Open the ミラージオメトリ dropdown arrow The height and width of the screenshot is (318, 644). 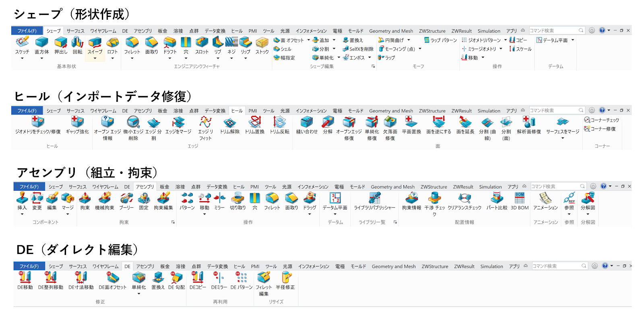pos(501,49)
